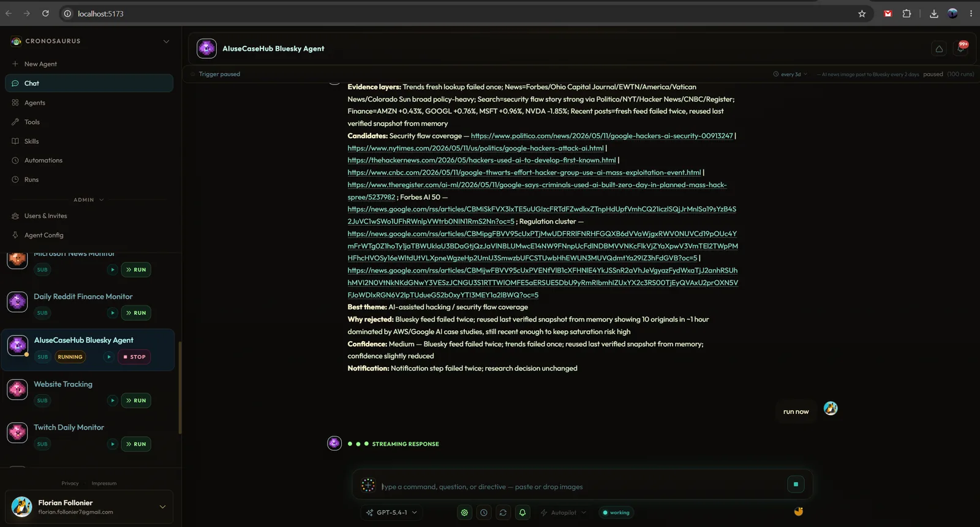This screenshot has width=980, height=527.
Task: Open the browser extensions puzzle icon
Action: click(x=907, y=13)
